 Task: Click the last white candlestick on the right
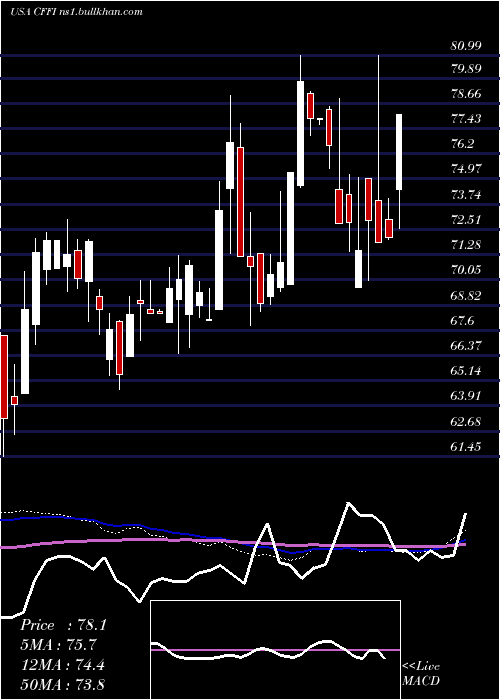coord(399,152)
